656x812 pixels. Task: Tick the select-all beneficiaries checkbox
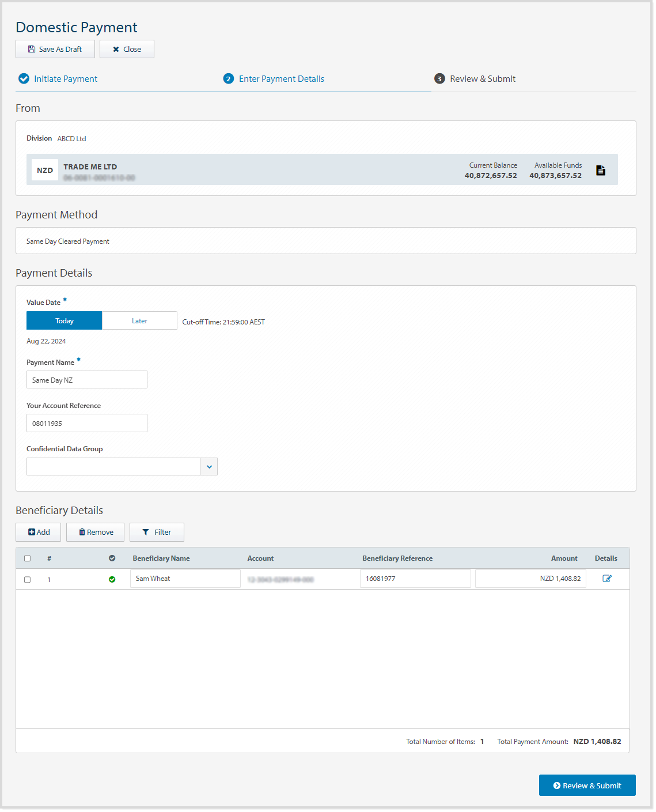click(x=27, y=558)
